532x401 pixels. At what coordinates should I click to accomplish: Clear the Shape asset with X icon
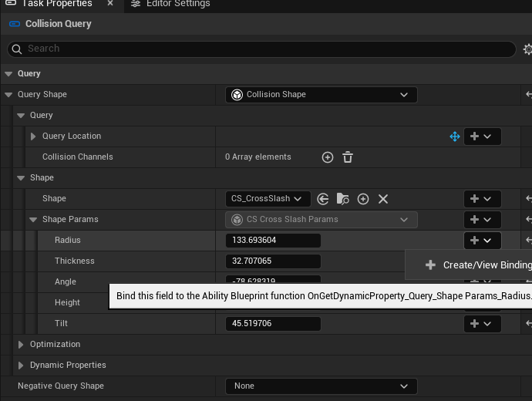click(x=383, y=199)
